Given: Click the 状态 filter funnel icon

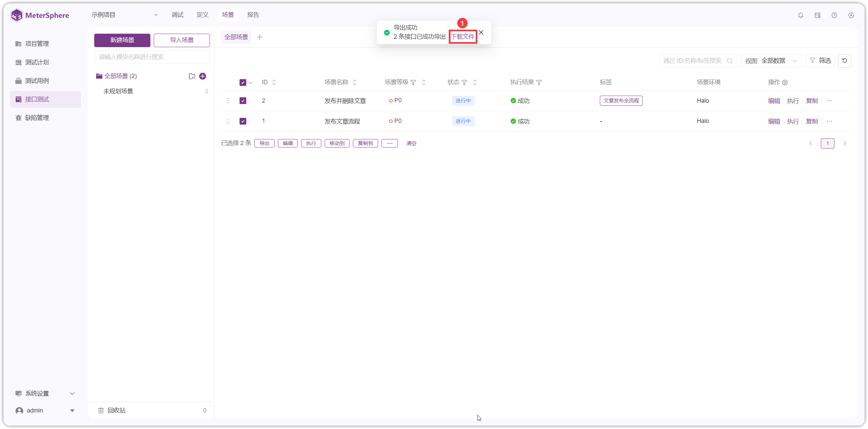Looking at the screenshot, I should coord(464,82).
